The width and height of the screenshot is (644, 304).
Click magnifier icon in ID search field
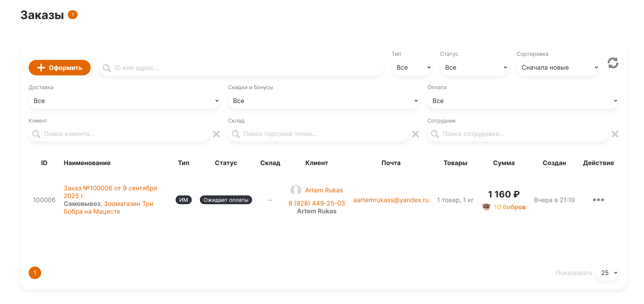tap(107, 68)
